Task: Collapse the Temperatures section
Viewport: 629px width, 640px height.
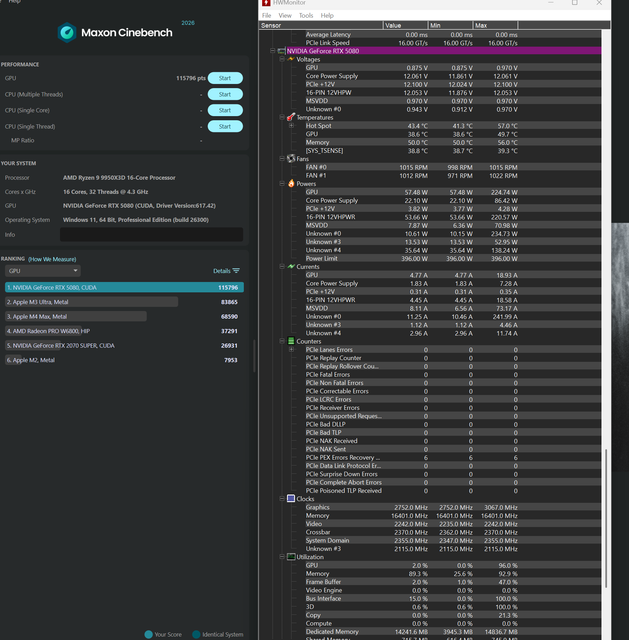Action: [282, 117]
